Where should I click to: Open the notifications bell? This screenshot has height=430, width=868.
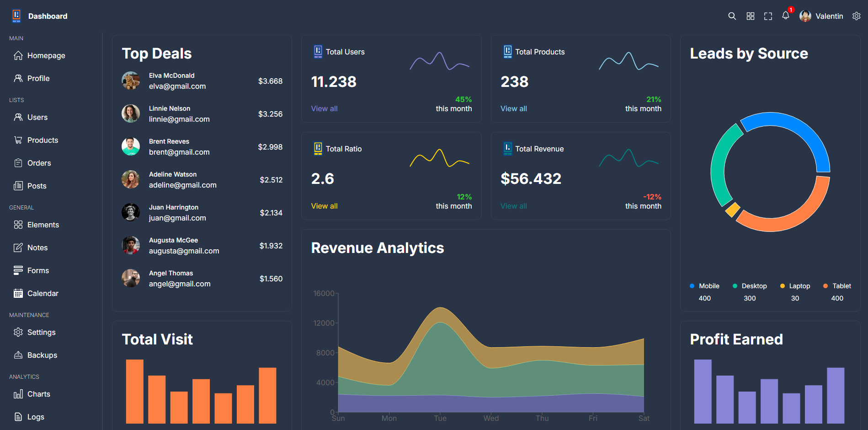786,16
